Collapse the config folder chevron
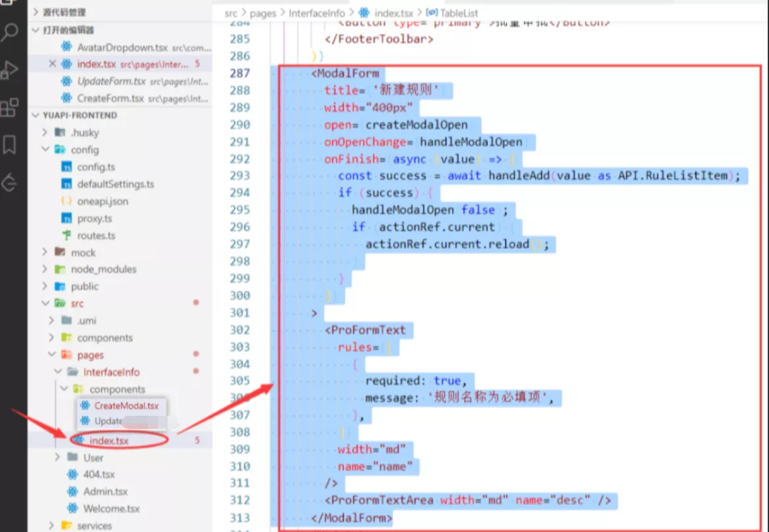 tap(45, 149)
